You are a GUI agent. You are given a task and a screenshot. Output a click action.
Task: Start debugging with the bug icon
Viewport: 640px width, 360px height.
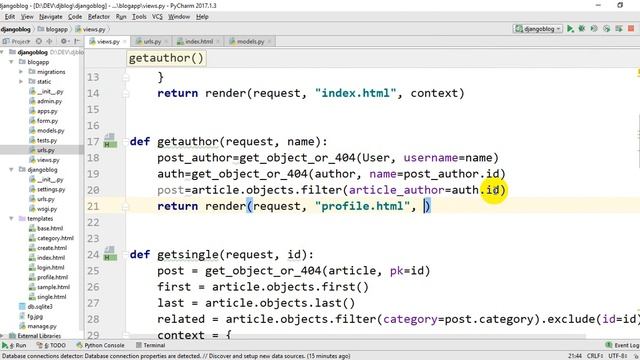582,29
